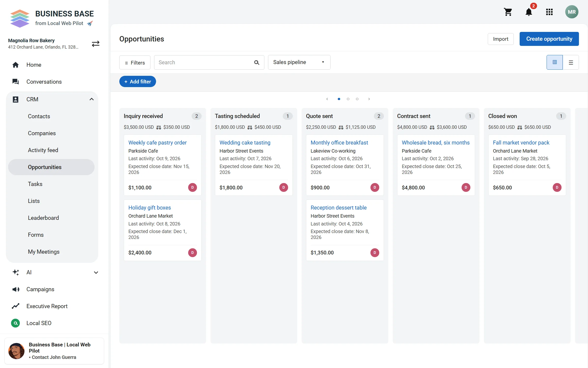Switch to board column view
This screenshot has width=588, height=368.
pos(555,62)
